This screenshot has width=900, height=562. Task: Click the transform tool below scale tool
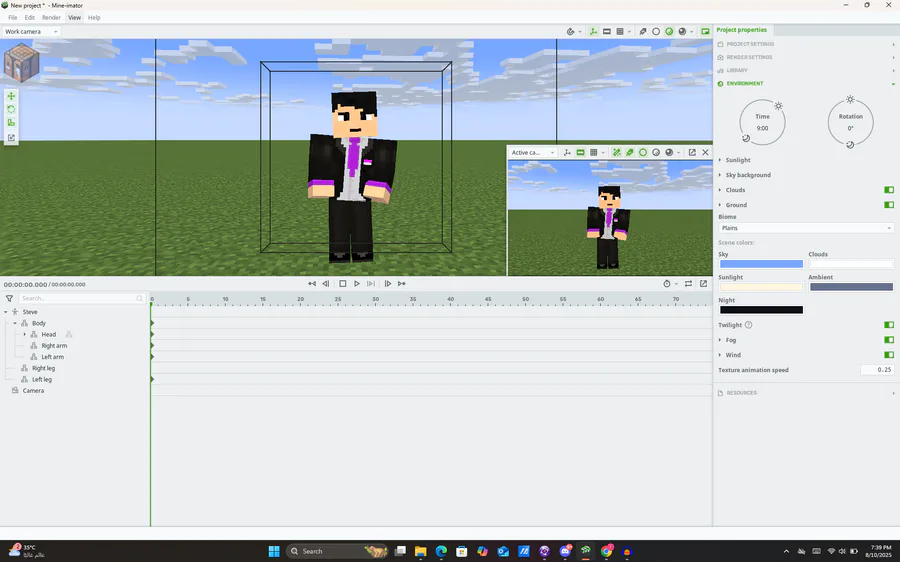(x=11, y=138)
